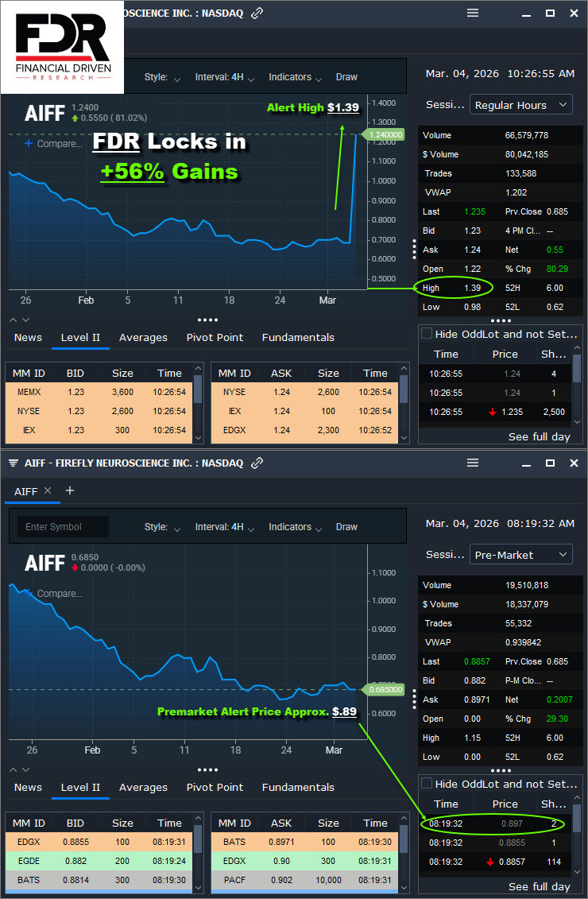This screenshot has width=588, height=899.
Task: Open the hamburger menu in the upper window
Action: (473, 13)
